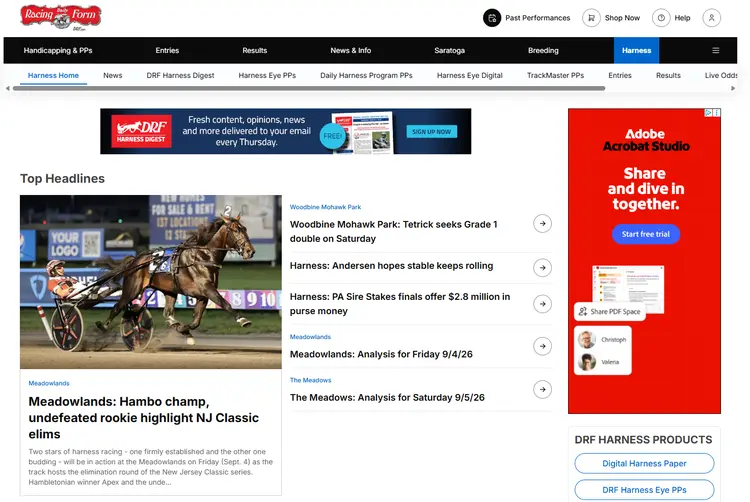Select the Harness navigation tab

636,50
